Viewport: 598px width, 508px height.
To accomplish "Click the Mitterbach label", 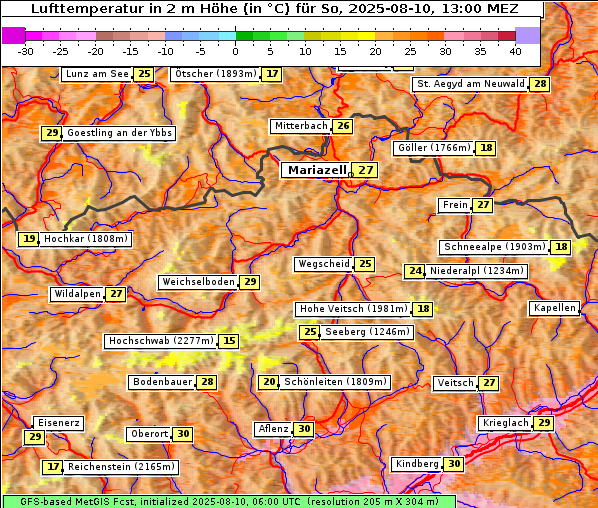I will click(301, 126).
